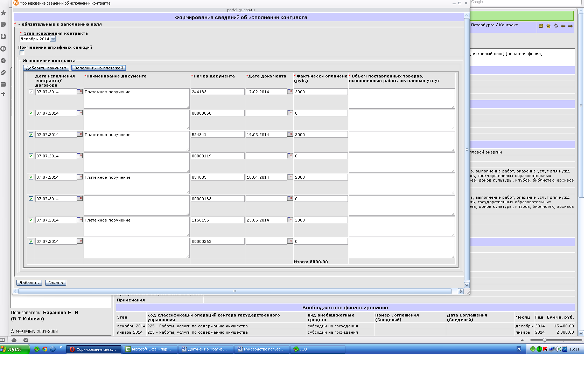Click the browser zoom slider at bottom right
Screen dimensions: 588x368
point(545,340)
